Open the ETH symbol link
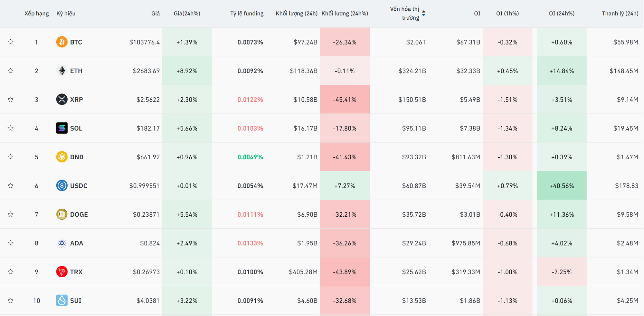 pyautogui.click(x=76, y=71)
